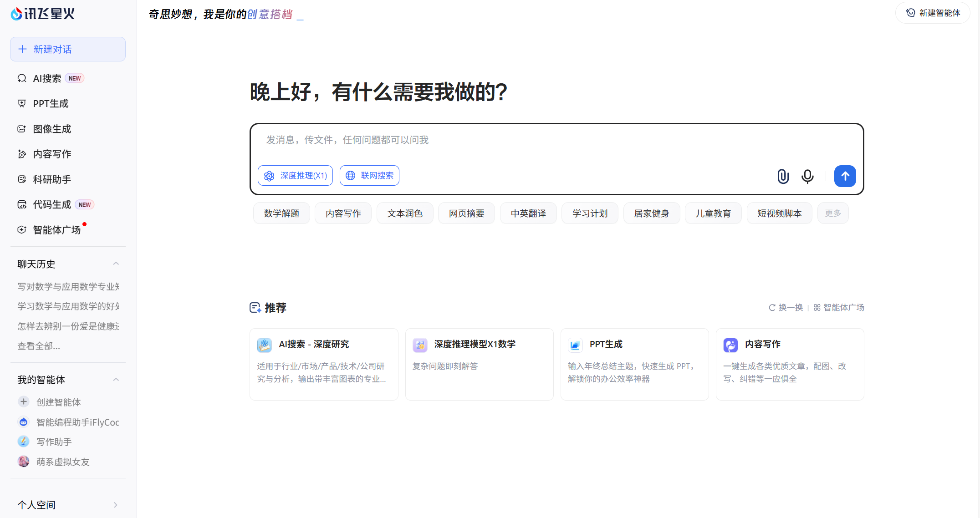
Task: Click the message input field
Action: coord(501,140)
